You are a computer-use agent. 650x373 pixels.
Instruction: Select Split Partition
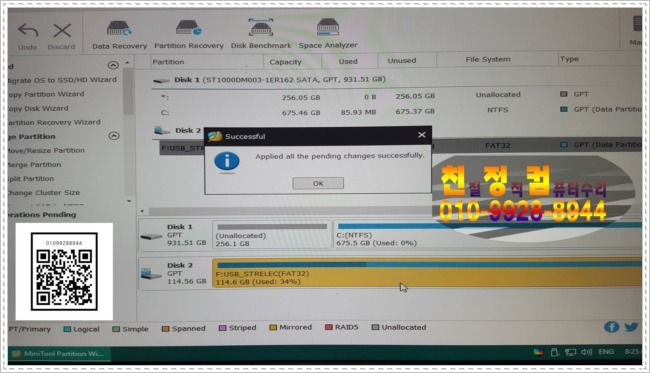click(x=31, y=179)
